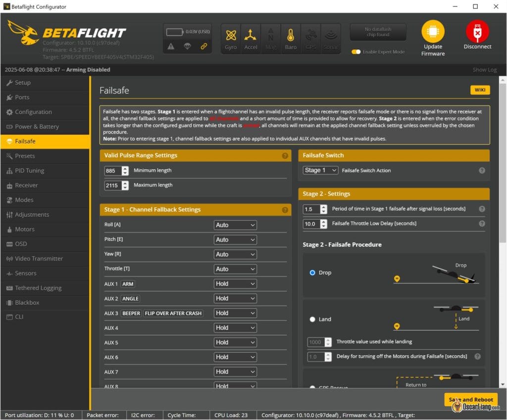The width and height of the screenshot is (507, 420).
Task: Click Save and Reboot button
Action: 471,400
